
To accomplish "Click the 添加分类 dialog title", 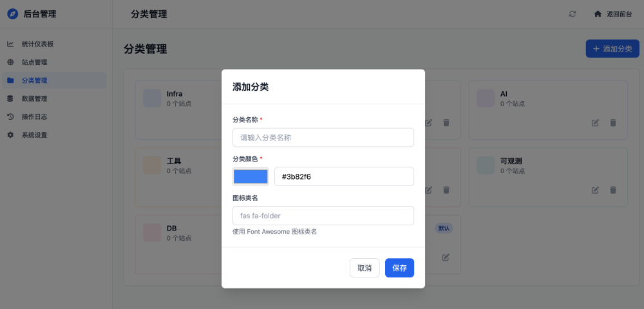I will [x=251, y=87].
